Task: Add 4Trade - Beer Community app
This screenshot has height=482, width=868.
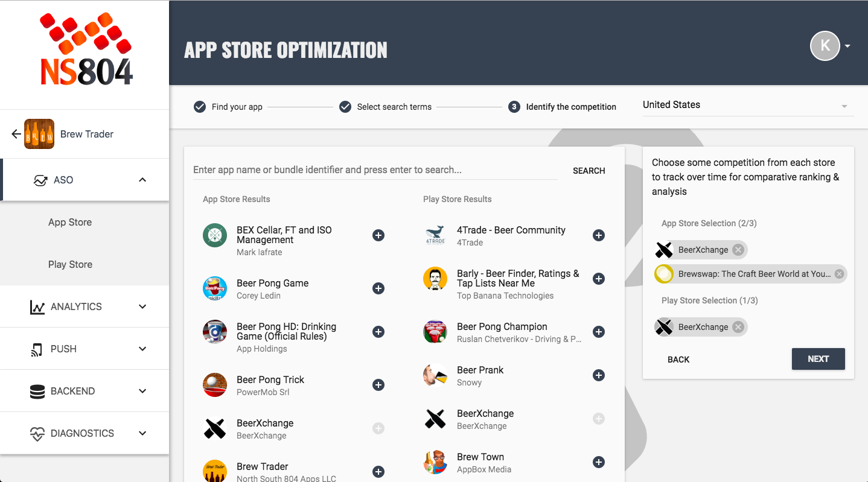Action: (x=599, y=235)
